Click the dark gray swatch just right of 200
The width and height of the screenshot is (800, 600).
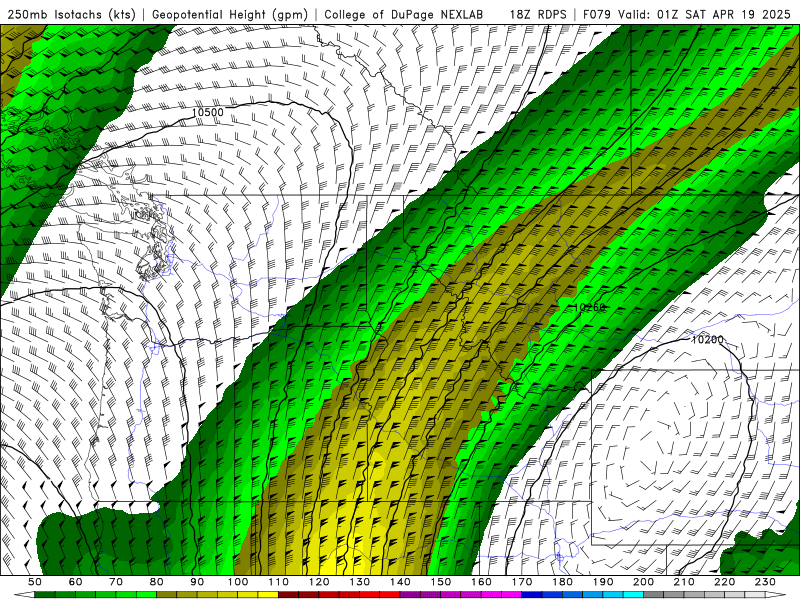[654, 595]
